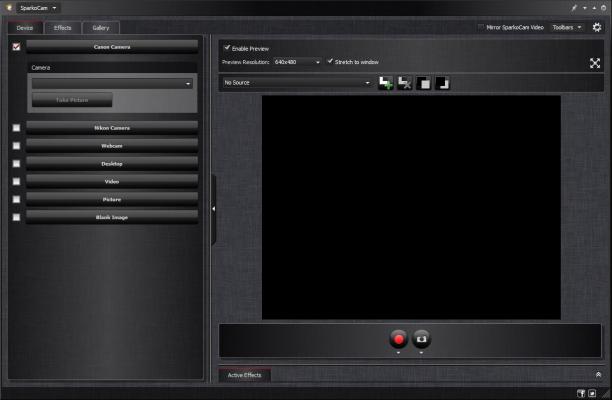This screenshot has height=400, width=612.
Task: Switch to the Gallery tab
Action: click(101, 28)
